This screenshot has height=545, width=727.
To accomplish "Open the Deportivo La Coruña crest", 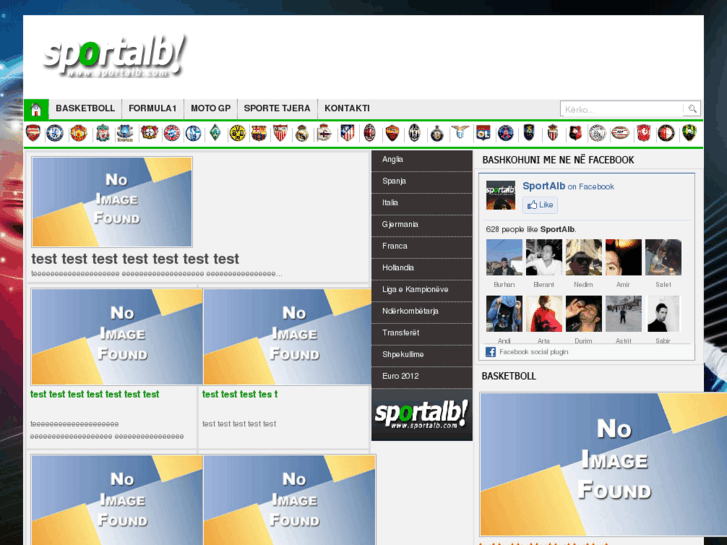I will 324,133.
